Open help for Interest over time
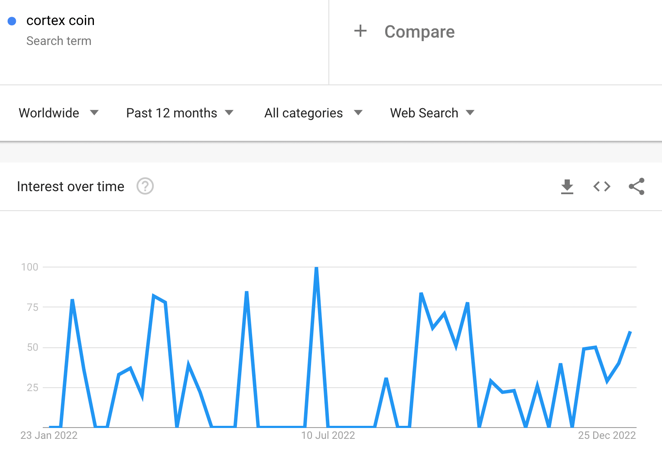The image size is (662, 476). (145, 186)
